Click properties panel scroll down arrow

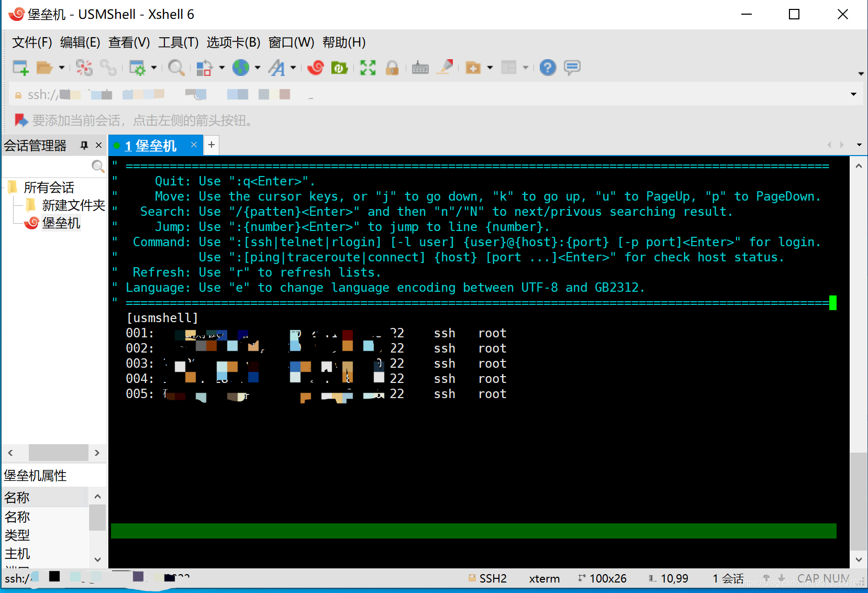[97, 559]
